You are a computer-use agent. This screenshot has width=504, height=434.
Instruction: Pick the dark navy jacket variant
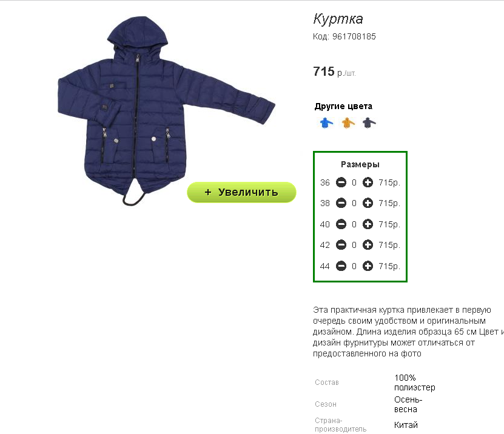369,122
